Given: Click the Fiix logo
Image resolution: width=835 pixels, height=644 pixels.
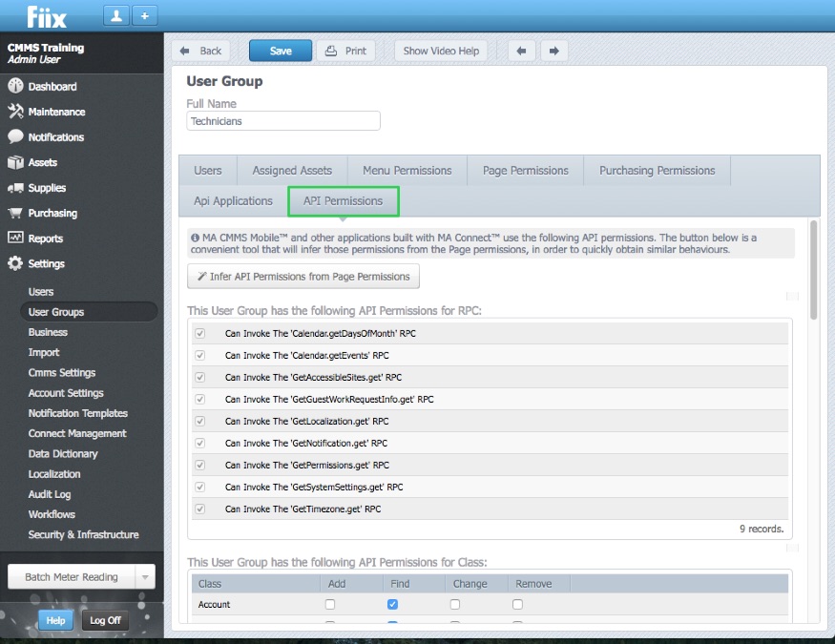Looking at the screenshot, I should [47, 17].
